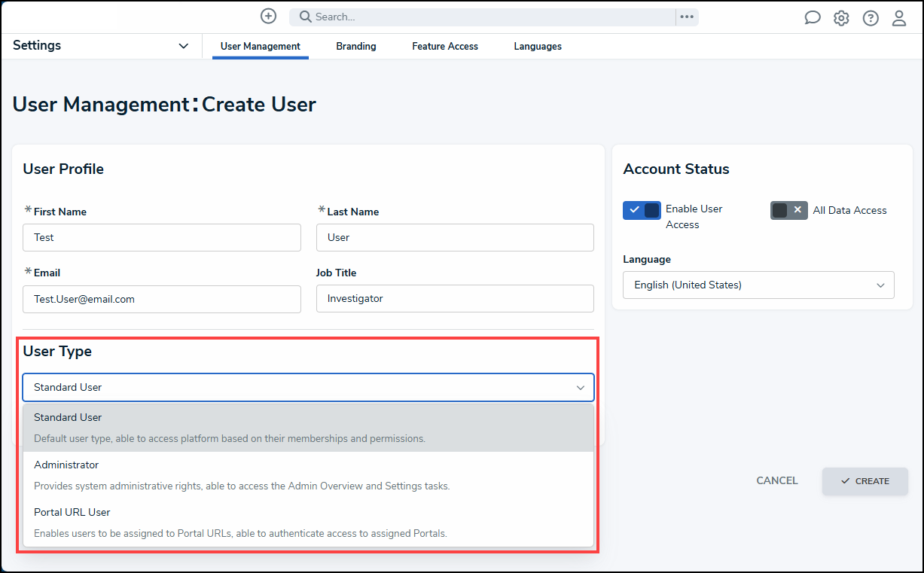The height and width of the screenshot is (573, 924).
Task: Toggle All Data Access switch
Action: [x=789, y=210]
